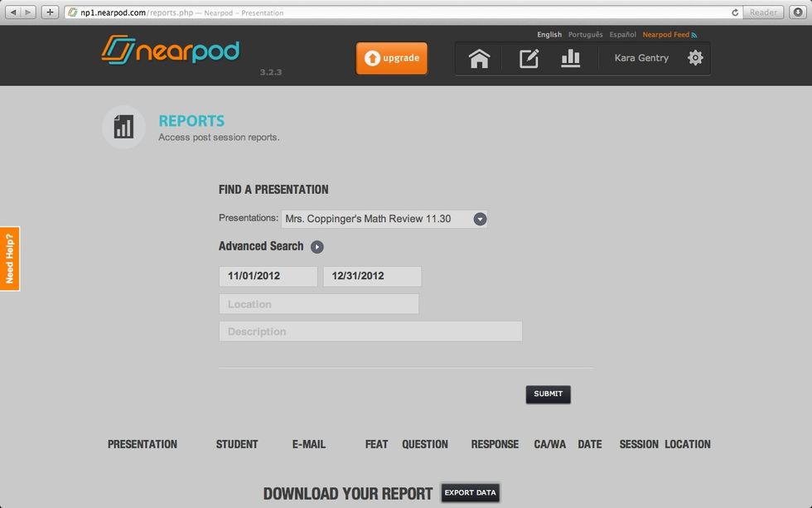Click the Reader icon in the browser bar
This screenshot has height=508, width=812.
point(761,12)
